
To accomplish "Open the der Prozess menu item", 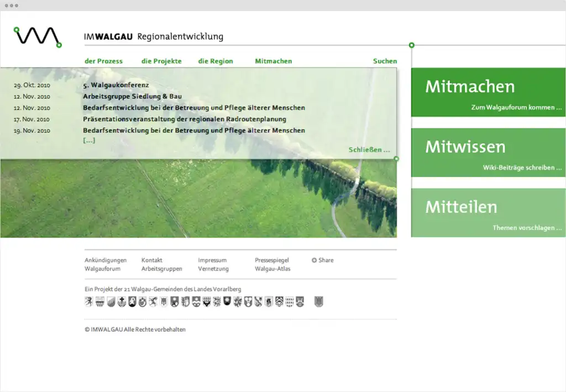I will coord(103,61).
